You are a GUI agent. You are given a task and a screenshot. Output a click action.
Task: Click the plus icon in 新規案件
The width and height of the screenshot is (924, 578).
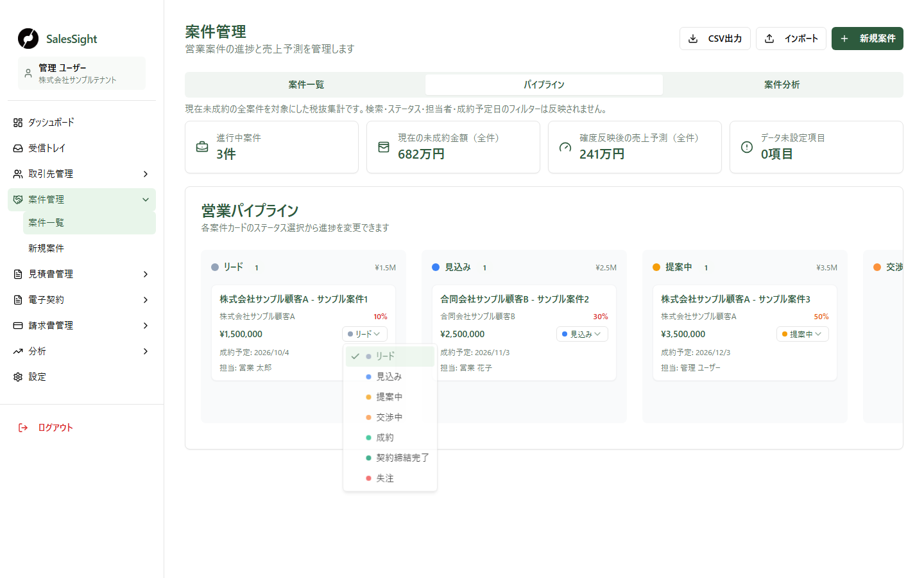[x=844, y=39]
